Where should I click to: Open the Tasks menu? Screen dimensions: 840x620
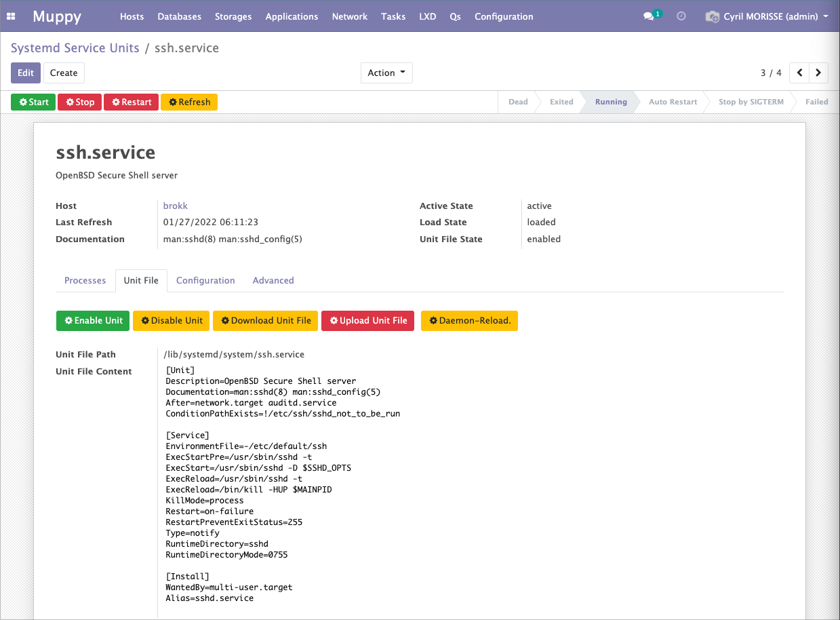point(393,16)
